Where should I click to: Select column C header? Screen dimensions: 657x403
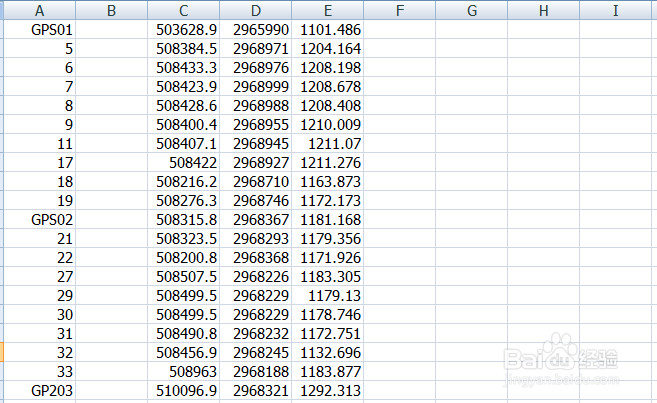pos(184,10)
